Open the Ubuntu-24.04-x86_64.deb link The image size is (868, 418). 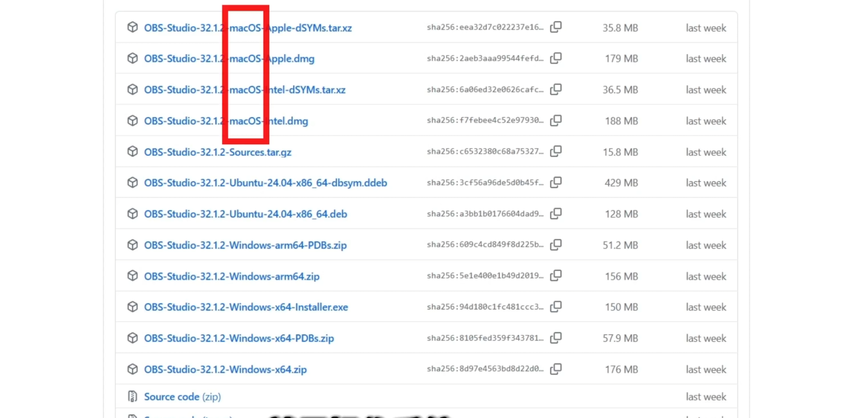[x=246, y=214]
